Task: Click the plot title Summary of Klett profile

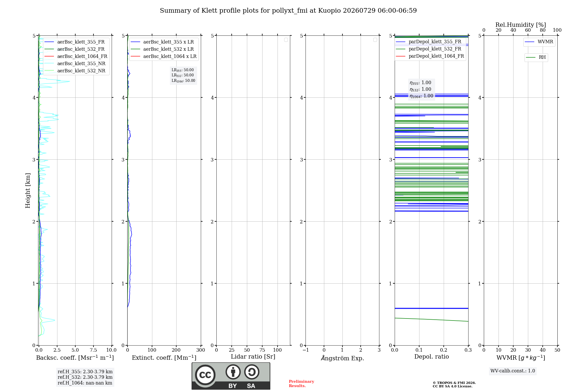Action: tap(288, 10)
